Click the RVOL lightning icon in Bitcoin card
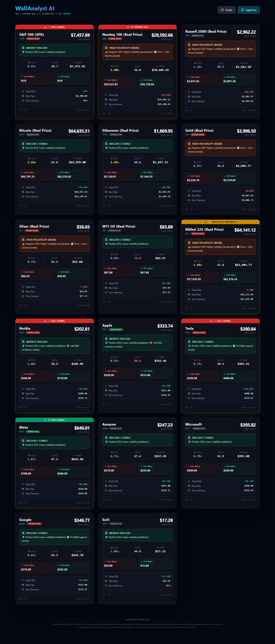This screenshot has width=275, height=644. point(29,158)
